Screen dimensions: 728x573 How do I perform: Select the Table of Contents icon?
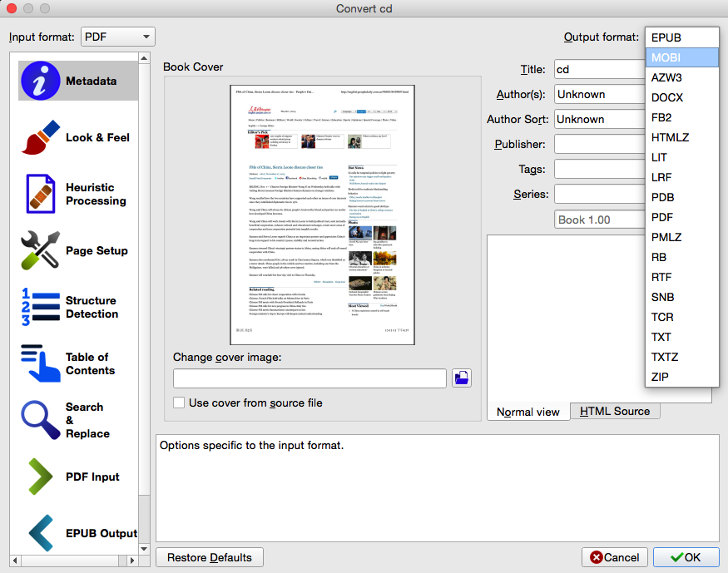(x=39, y=363)
